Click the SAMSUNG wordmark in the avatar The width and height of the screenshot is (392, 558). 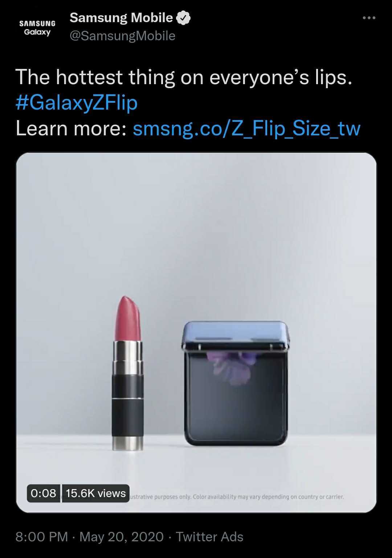click(x=37, y=24)
